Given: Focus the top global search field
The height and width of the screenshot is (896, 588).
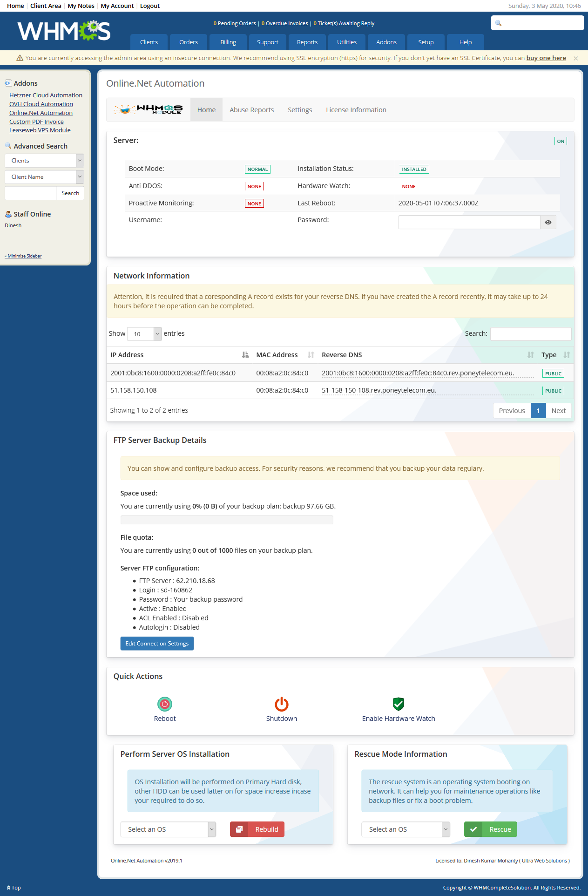Looking at the screenshot, I should point(537,23).
